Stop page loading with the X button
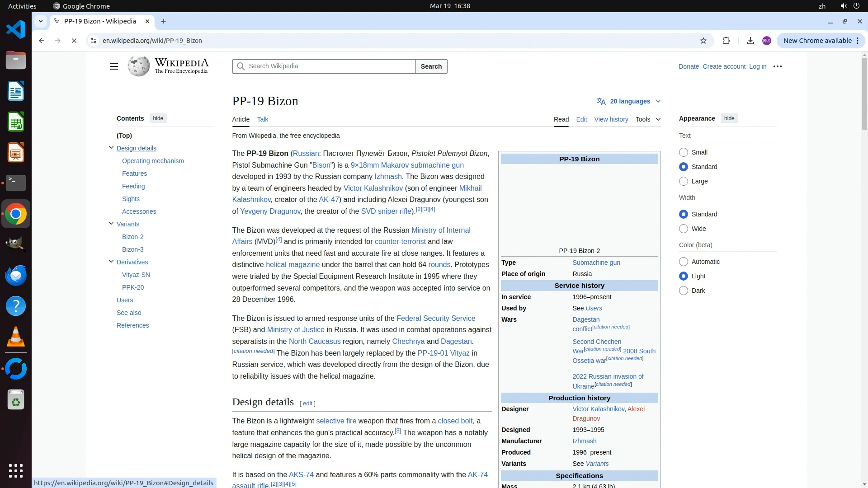Image resolution: width=868 pixels, height=488 pixels. point(74,41)
